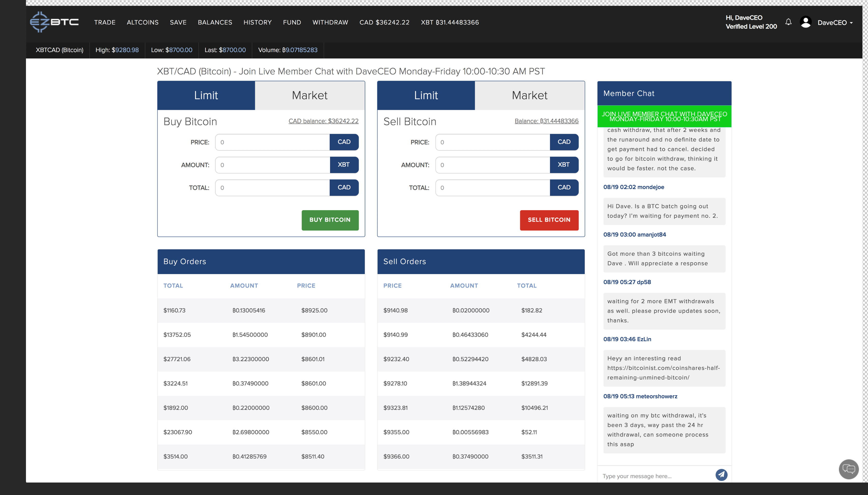Click chat username meteorshowerz

(657, 396)
